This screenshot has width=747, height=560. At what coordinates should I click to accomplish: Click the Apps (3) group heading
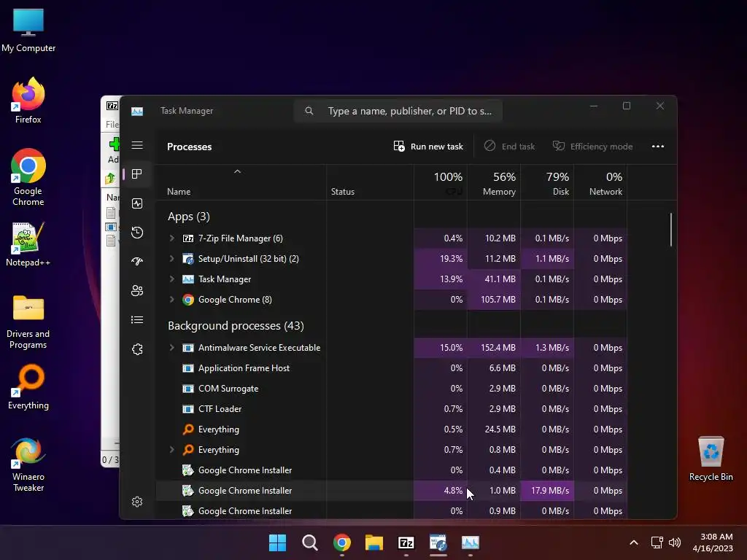(189, 217)
